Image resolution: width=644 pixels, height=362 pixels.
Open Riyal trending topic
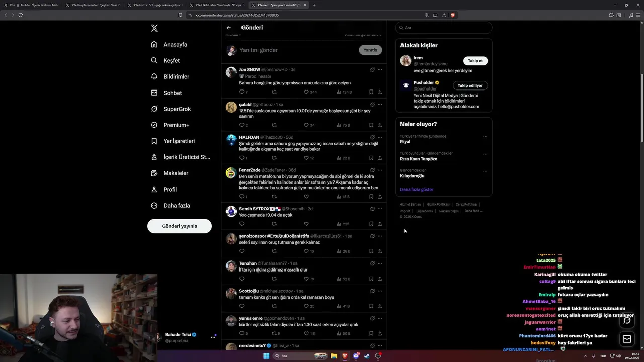405,141
